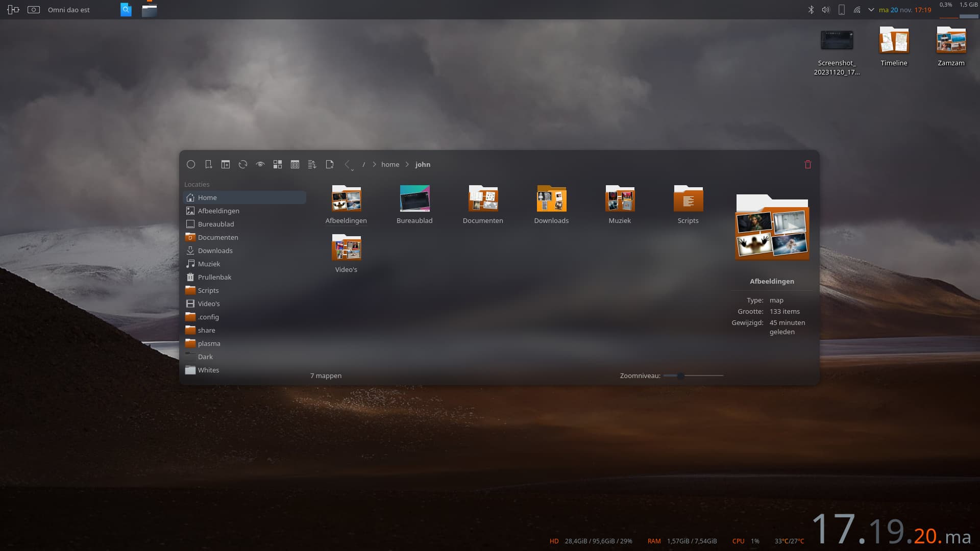This screenshot has width=980, height=551.
Task: Open share in the sidebar
Action: coord(244,330)
